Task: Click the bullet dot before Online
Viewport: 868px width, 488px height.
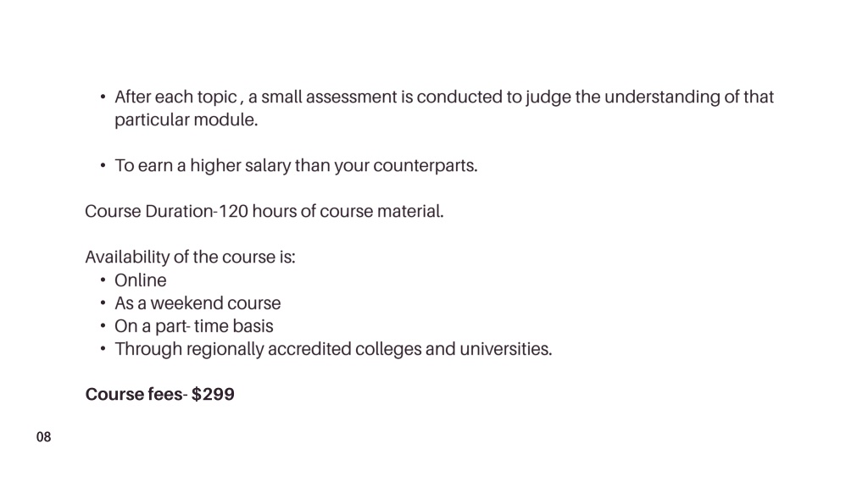Action: (103, 280)
